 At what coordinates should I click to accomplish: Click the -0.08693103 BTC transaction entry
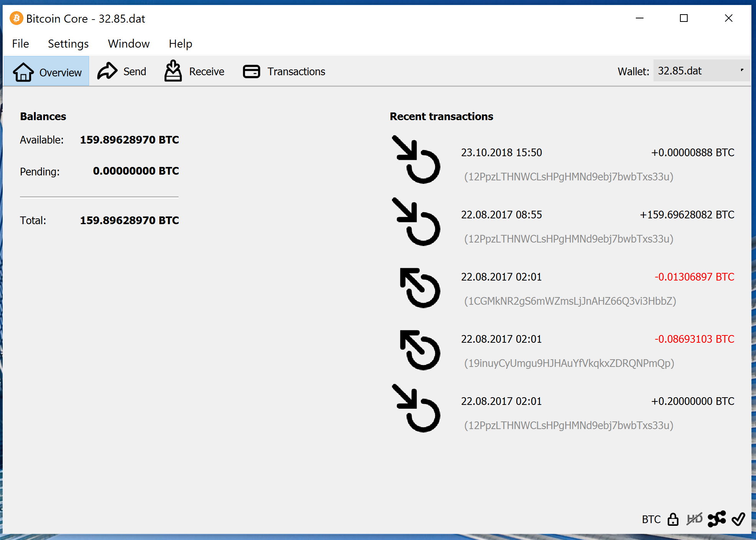[x=694, y=339]
